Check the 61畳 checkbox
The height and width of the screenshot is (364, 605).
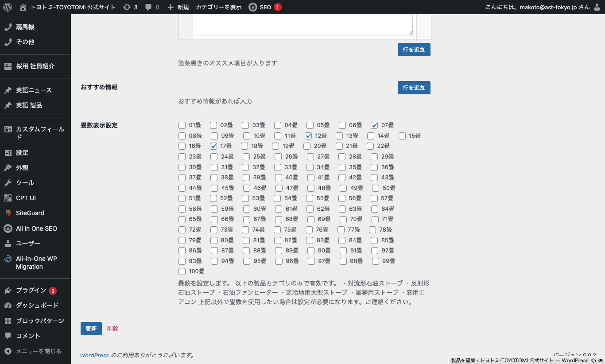click(279, 209)
